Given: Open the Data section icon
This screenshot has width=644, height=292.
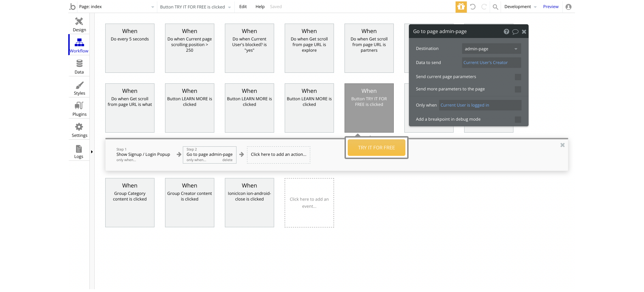Looking at the screenshot, I should click(79, 64).
